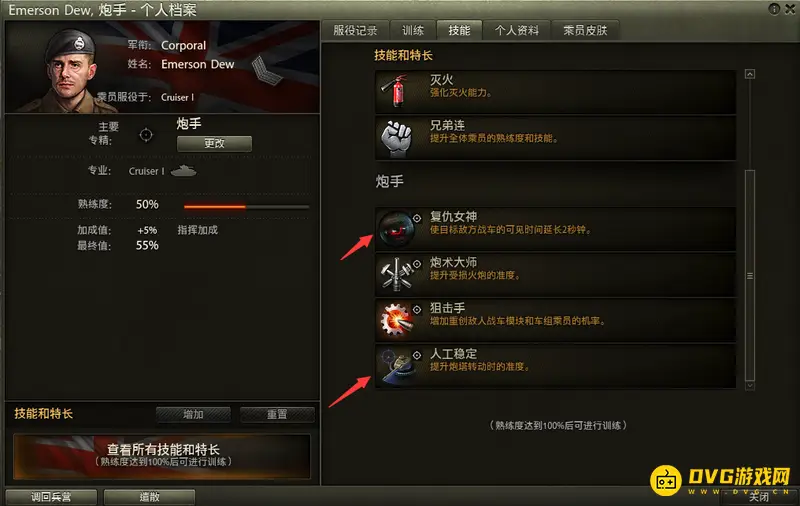The image size is (800, 506).
Task: Click the 熟练度 proficiency progress bar
Action: pos(246,207)
